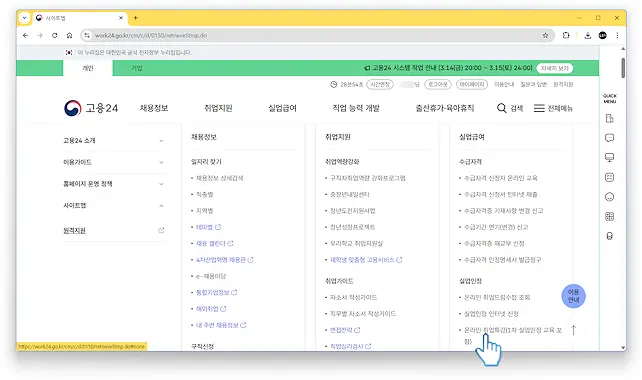Open the 출산휴가·육아휴직 main menu

click(445, 108)
